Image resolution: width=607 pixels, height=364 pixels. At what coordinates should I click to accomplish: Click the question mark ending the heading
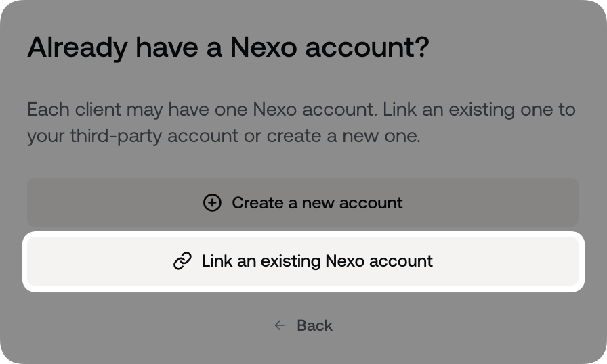[421, 48]
